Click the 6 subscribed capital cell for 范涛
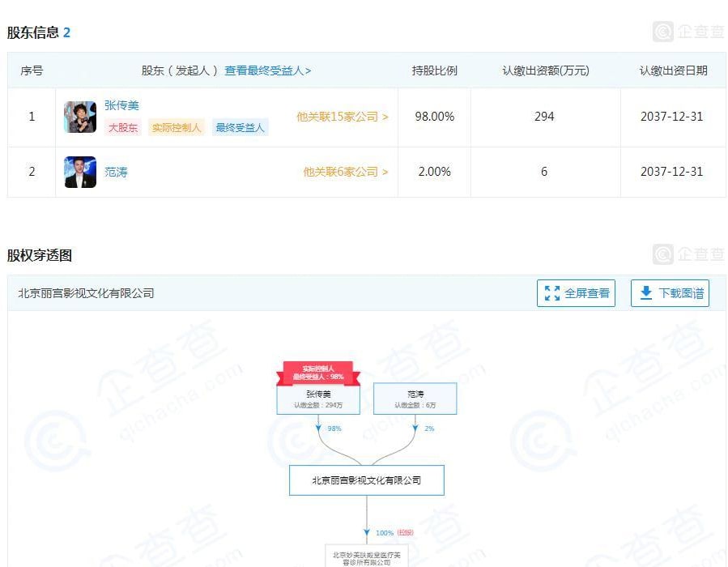The width and height of the screenshot is (728, 567). [x=545, y=172]
